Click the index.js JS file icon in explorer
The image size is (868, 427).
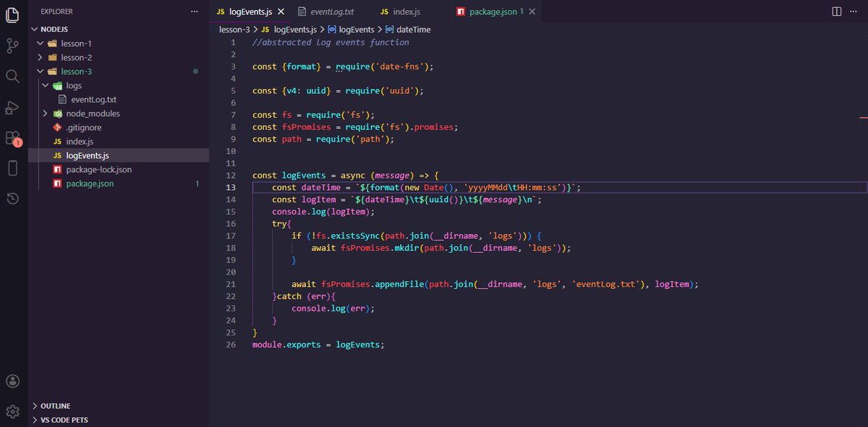click(59, 142)
